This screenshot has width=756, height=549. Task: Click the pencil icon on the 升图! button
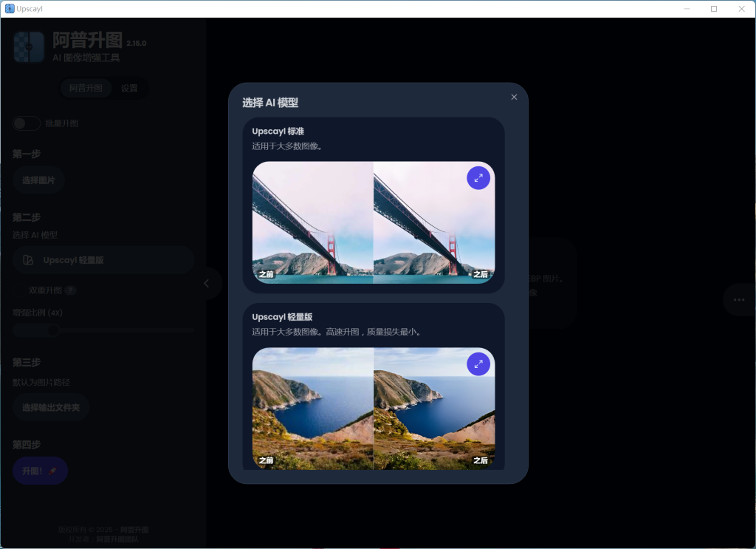point(51,471)
